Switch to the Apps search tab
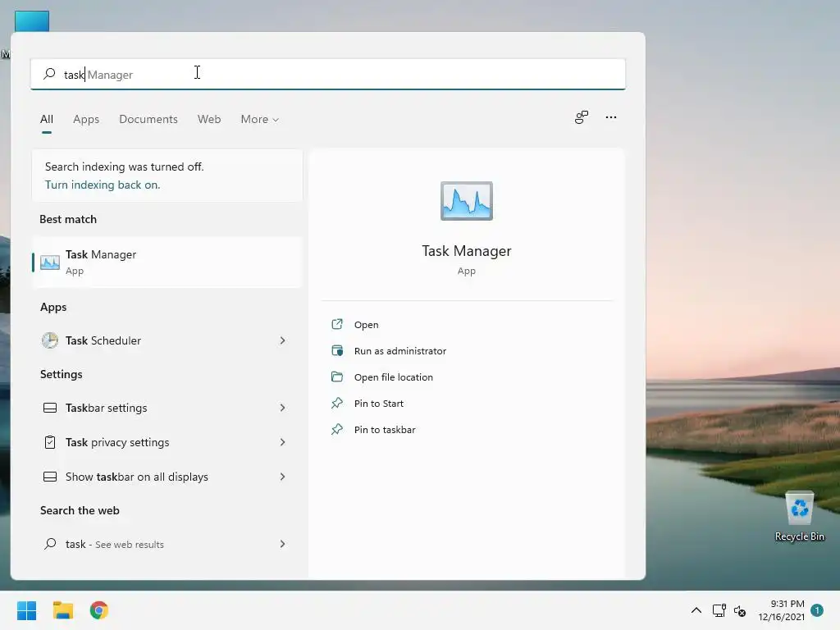Image resolution: width=840 pixels, height=630 pixels. point(86,119)
